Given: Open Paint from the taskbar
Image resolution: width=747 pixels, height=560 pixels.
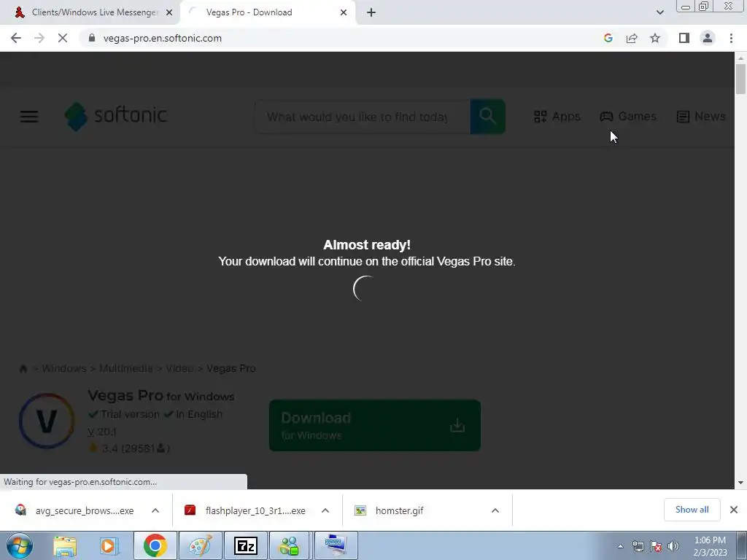Looking at the screenshot, I should pyautogui.click(x=200, y=546).
